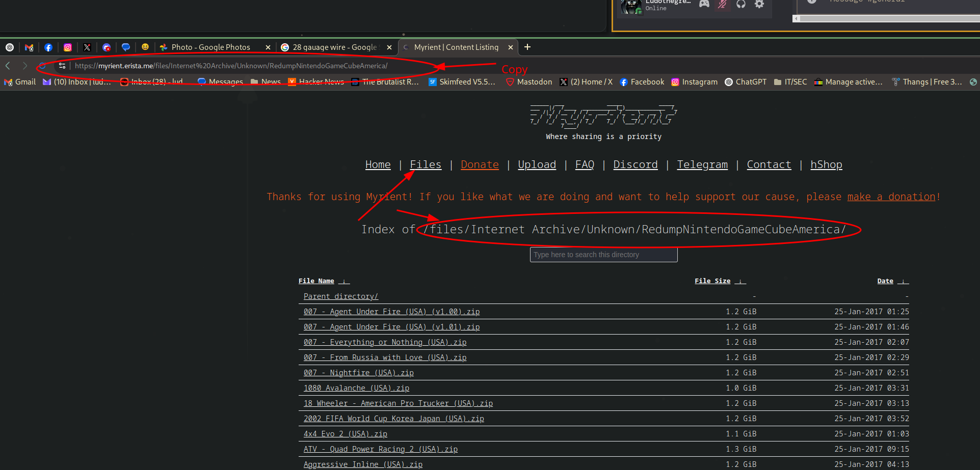Go to Parent directory/
The height and width of the screenshot is (470, 980).
pos(341,296)
